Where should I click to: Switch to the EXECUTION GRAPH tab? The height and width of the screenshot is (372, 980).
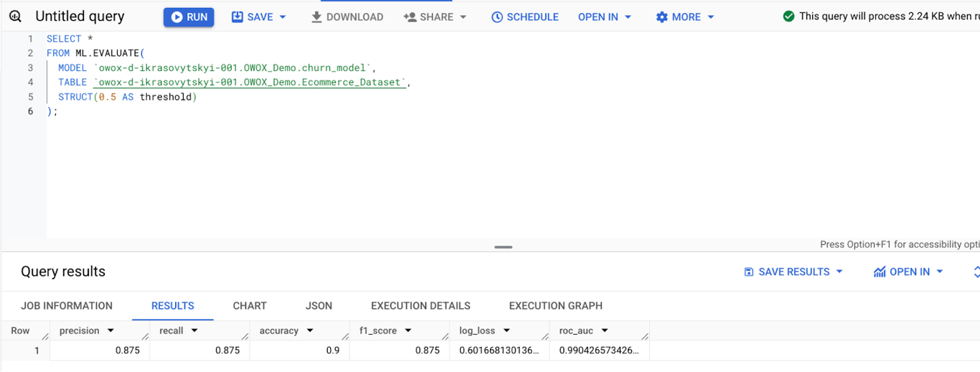[556, 306]
